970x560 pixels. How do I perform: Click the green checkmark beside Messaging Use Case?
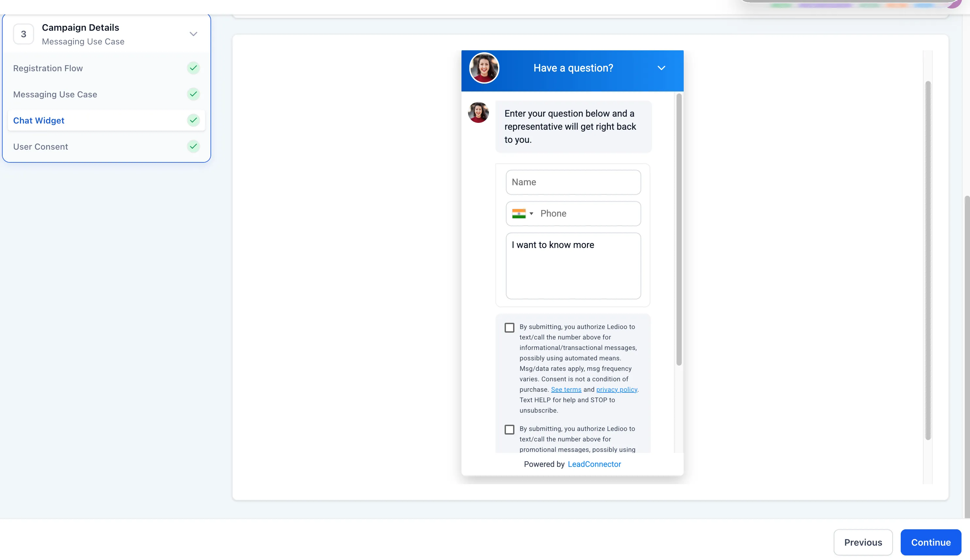tap(193, 94)
